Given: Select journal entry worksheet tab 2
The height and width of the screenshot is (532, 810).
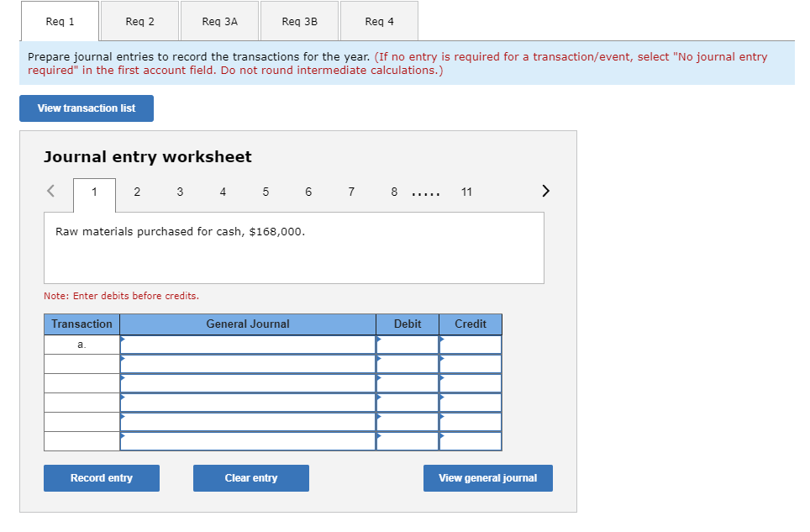Looking at the screenshot, I should (x=137, y=192).
